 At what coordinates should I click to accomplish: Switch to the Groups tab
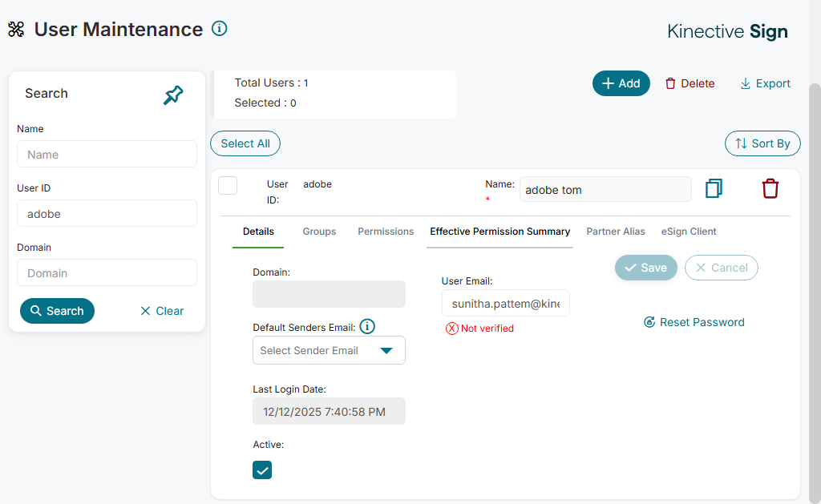pos(319,232)
